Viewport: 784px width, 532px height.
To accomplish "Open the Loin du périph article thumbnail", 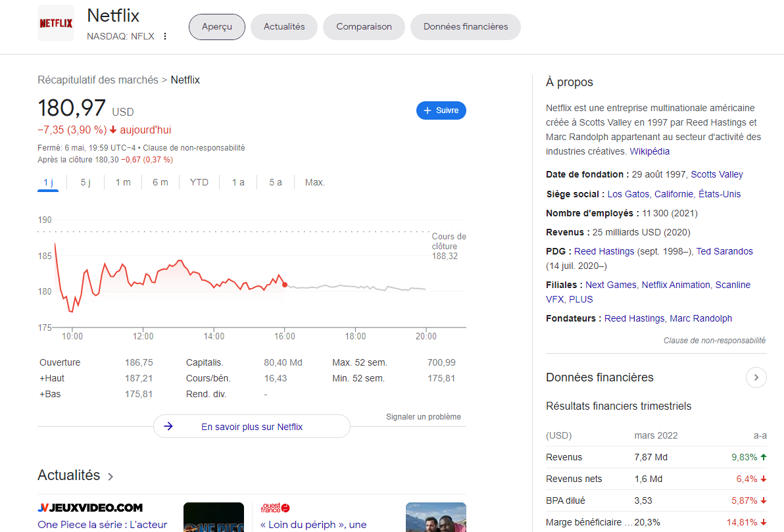I will click(436, 517).
